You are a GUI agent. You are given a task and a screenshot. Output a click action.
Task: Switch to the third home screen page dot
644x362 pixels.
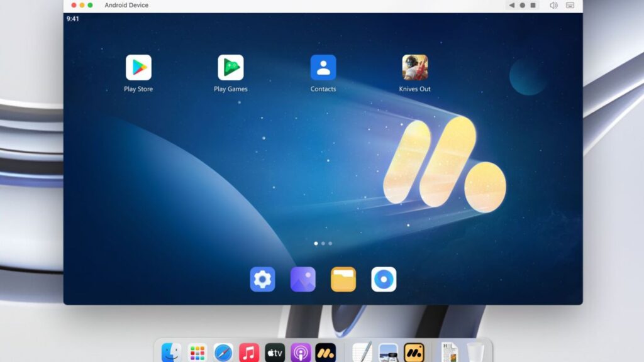click(x=330, y=243)
